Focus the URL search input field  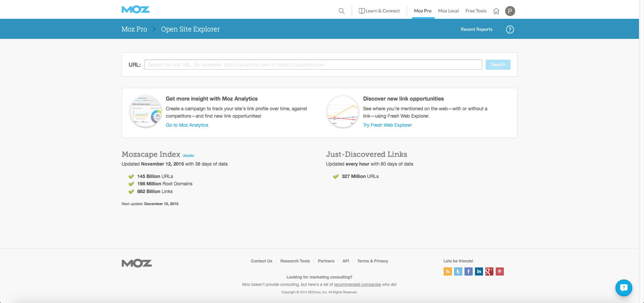click(313, 65)
